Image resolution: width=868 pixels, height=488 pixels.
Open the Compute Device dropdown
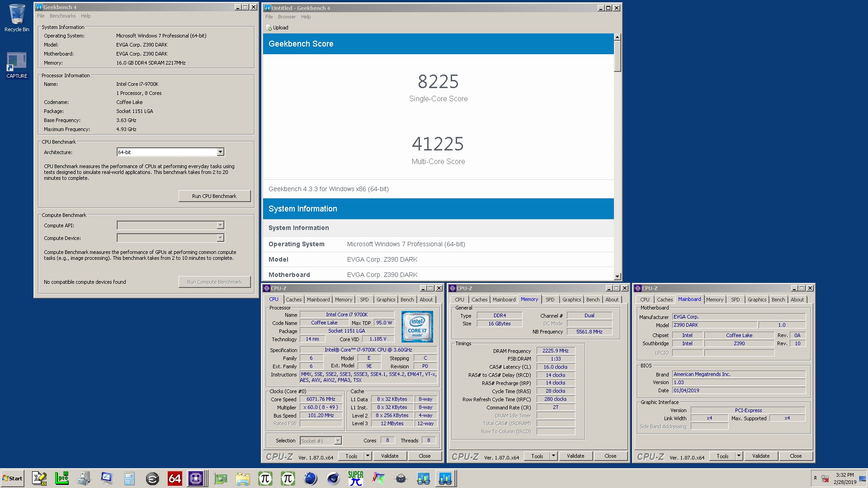(170, 238)
